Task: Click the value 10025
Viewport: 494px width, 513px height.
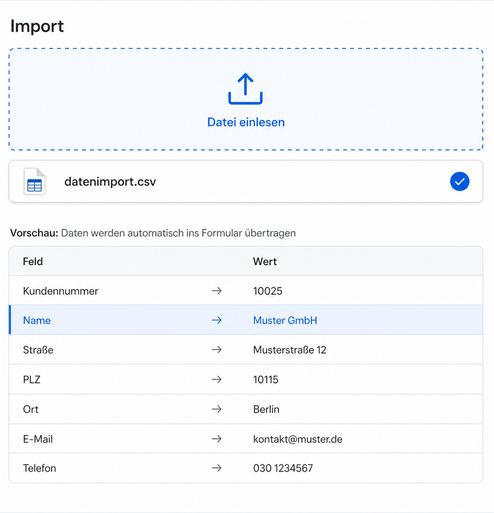Action: 268,291
